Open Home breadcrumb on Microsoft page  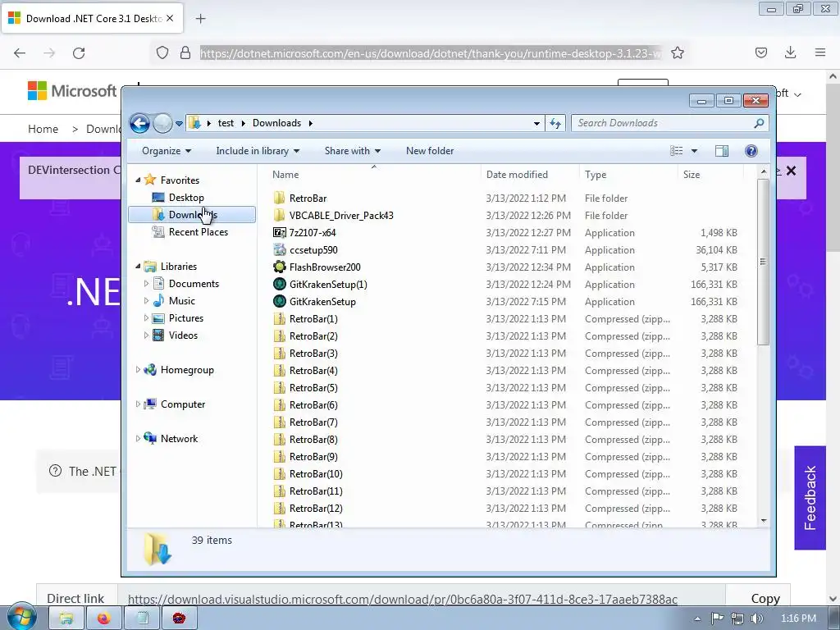(x=43, y=129)
